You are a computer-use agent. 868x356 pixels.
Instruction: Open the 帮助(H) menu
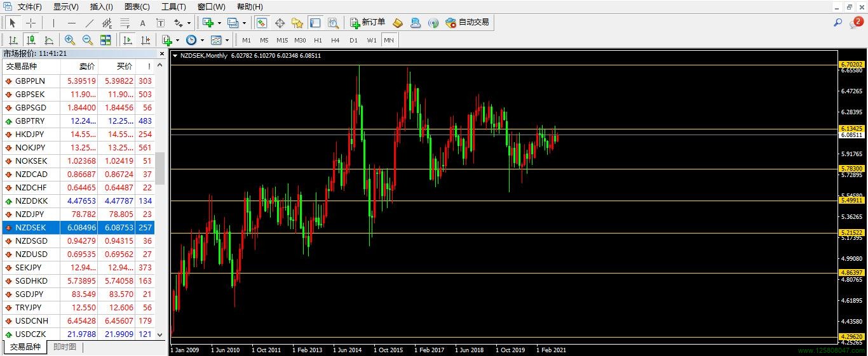point(250,7)
